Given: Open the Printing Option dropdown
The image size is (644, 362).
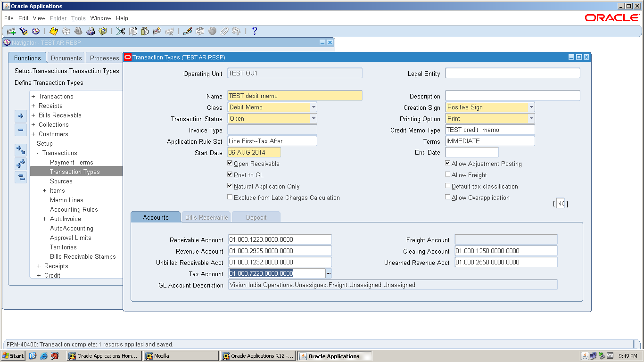Looking at the screenshot, I should (x=531, y=118).
